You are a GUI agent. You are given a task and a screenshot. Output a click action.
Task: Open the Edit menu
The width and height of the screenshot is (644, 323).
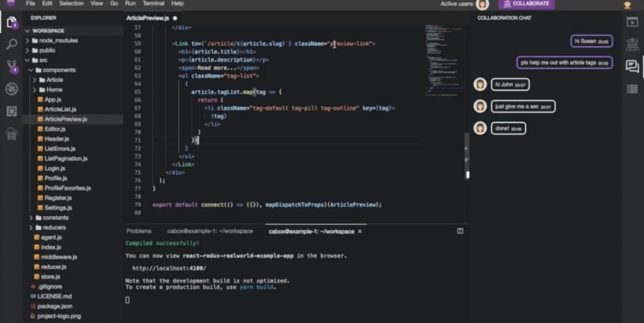pyautogui.click(x=48, y=3)
